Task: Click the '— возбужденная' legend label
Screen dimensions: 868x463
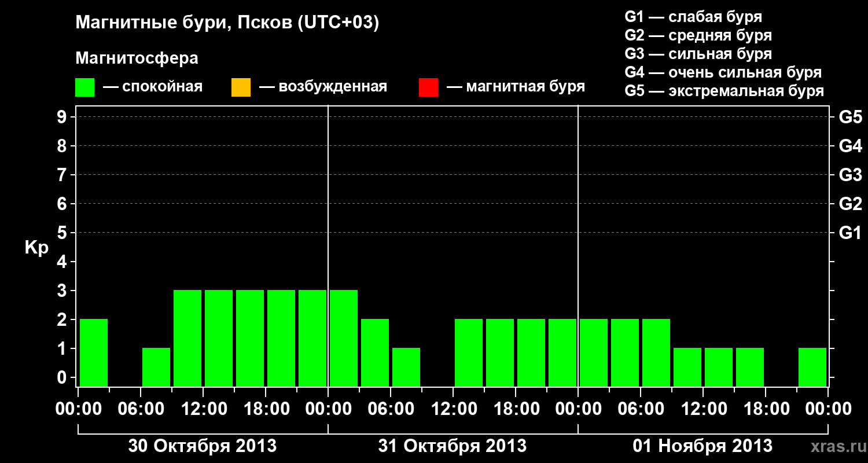Action: pyautogui.click(x=323, y=87)
